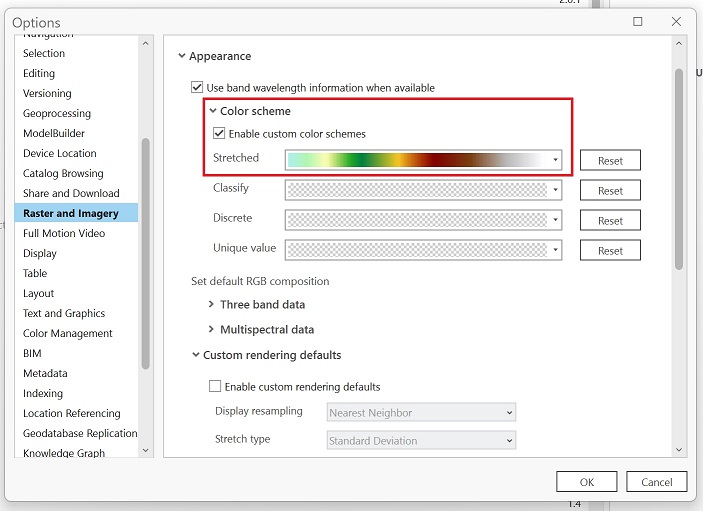Click the Stretched color ramp swatch
The height and width of the screenshot is (511, 703).
click(416, 160)
